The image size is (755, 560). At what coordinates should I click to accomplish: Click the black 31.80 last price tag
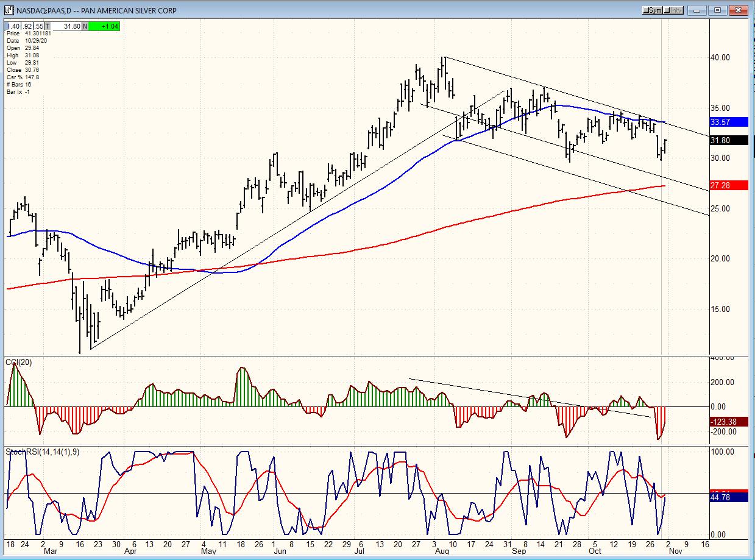(729, 140)
